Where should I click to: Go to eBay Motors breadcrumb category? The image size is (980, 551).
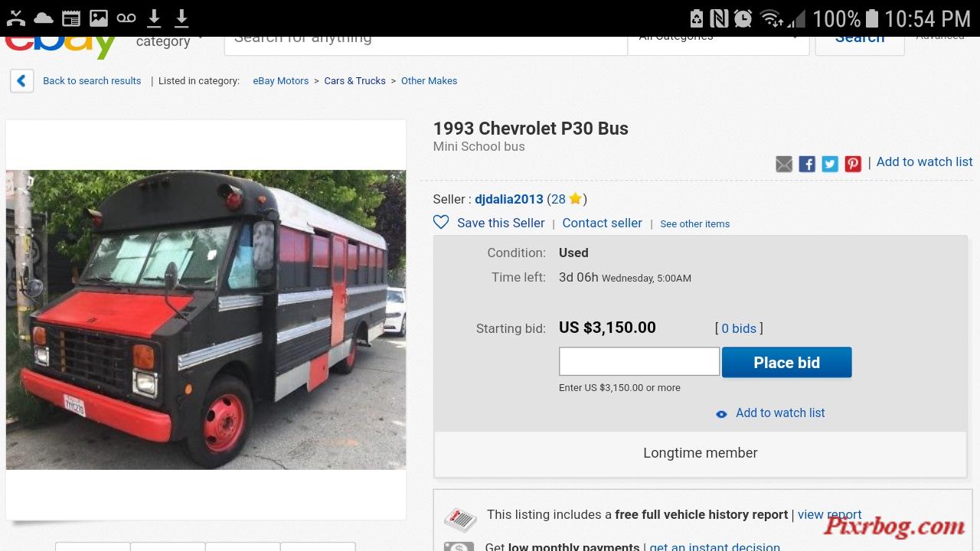pyautogui.click(x=281, y=80)
